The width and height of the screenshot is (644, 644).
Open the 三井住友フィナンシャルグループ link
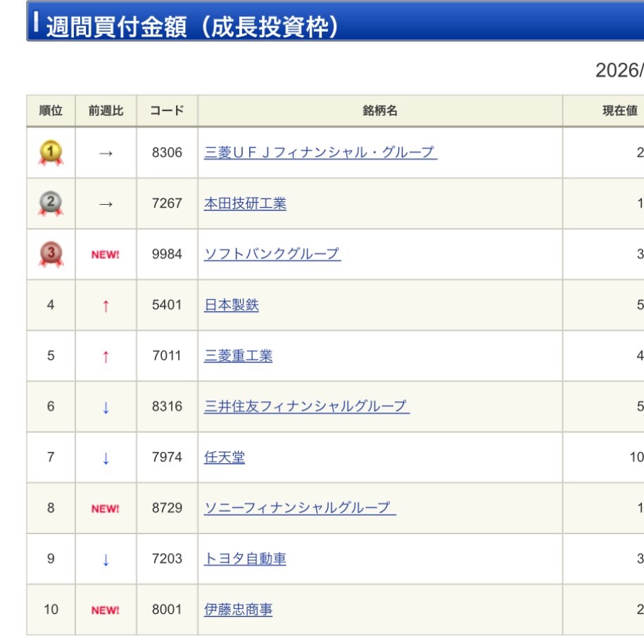(x=307, y=406)
